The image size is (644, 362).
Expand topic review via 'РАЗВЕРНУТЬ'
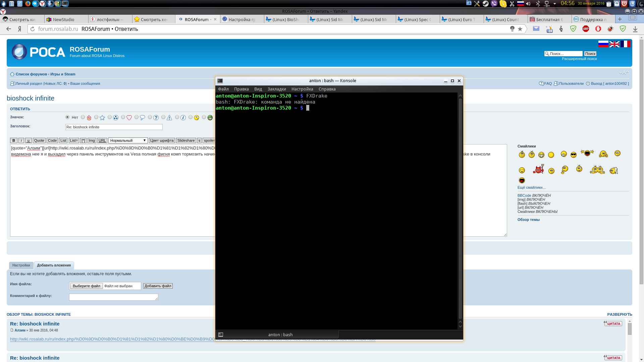[x=619, y=314]
